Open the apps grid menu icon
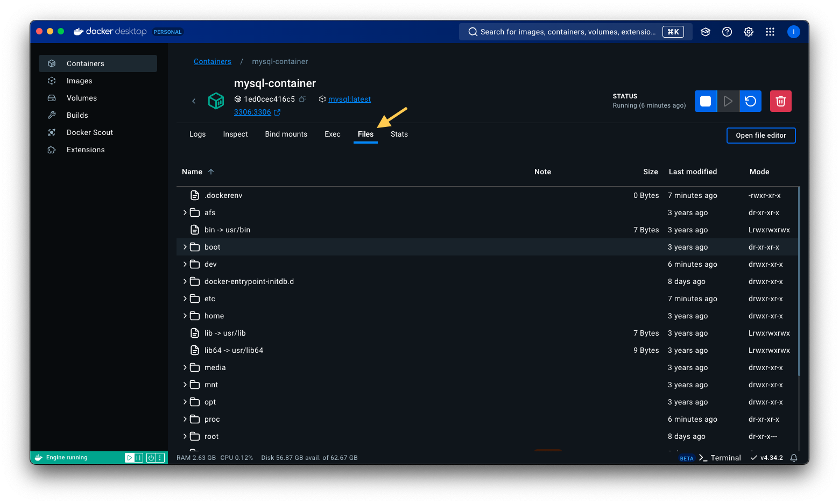The height and width of the screenshot is (504, 839). point(770,32)
